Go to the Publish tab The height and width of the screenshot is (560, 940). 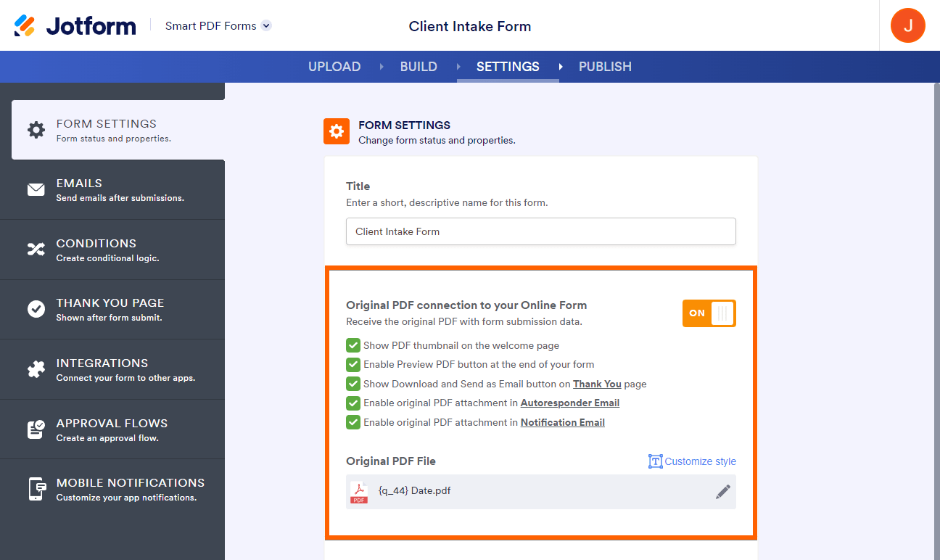pos(605,67)
